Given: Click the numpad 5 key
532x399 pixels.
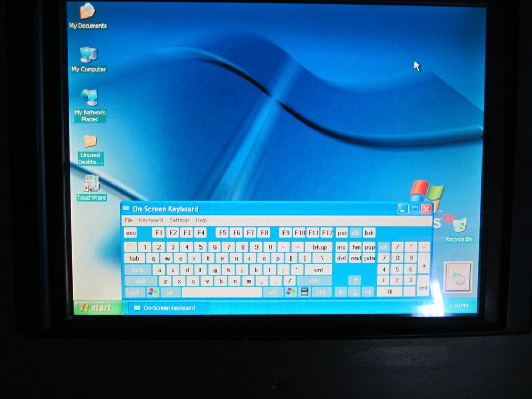Looking at the screenshot, I should [x=397, y=269].
